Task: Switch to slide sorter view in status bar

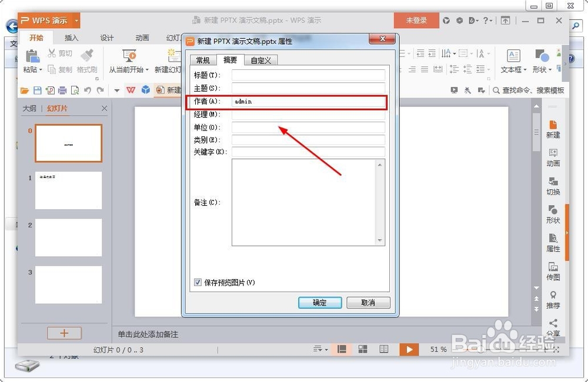Action: pyautogui.click(x=362, y=349)
